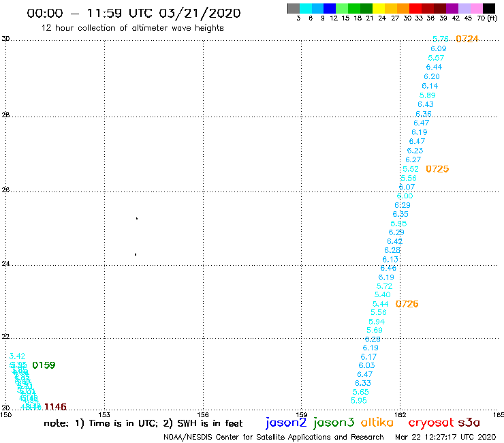Click the latitude axis label 24
Image resolution: width=504 pixels, height=443 pixels.
click(5, 264)
